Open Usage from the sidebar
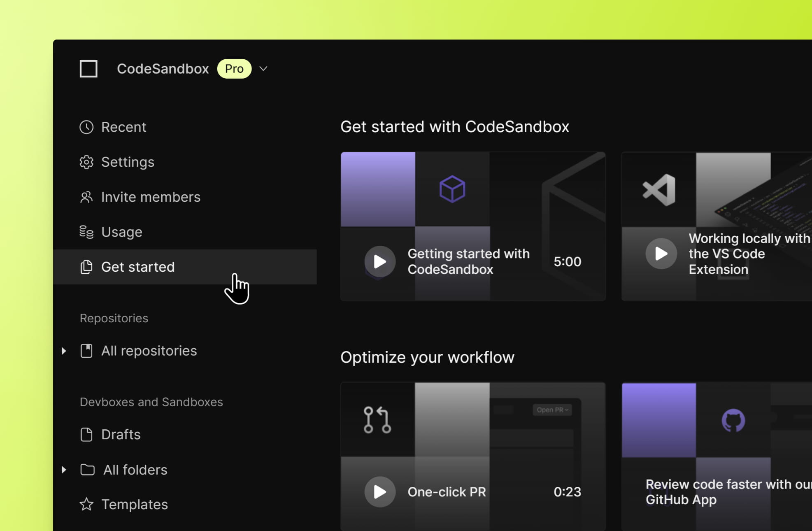Viewport: 812px width, 531px height. (121, 231)
